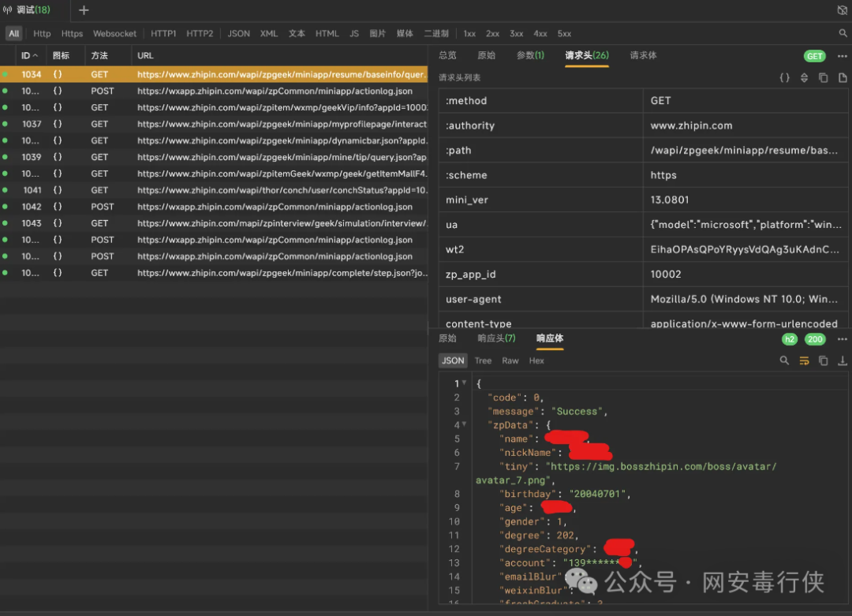Export request headers to file
Image resolution: width=852 pixels, height=616 pixels.
(x=843, y=77)
